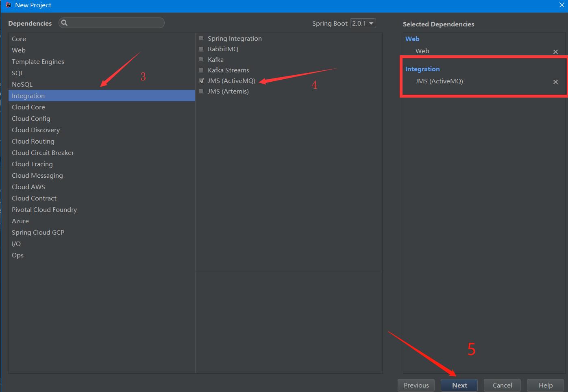Open the Template Engines category
568x392 pixels.
[102, 61]
